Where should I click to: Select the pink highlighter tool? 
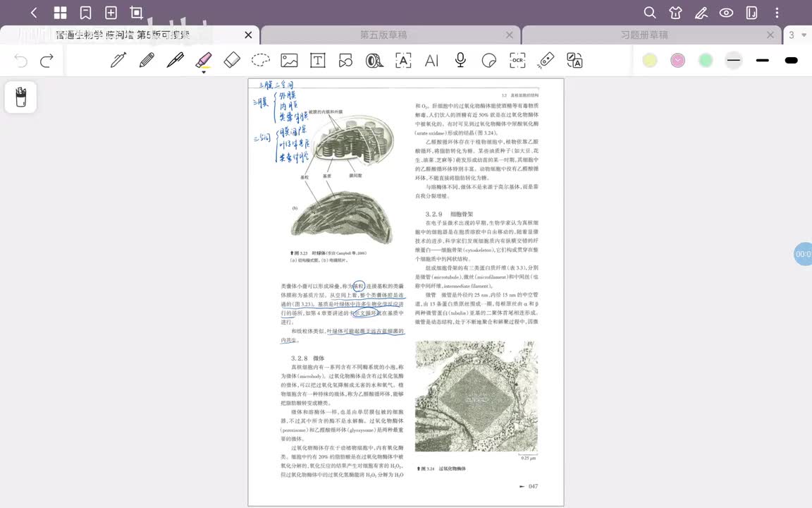[x=204, y=59]
